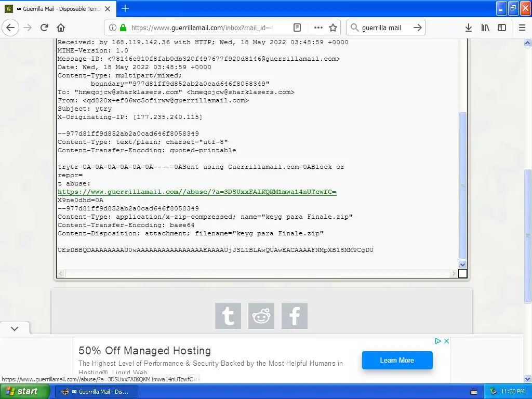Screen dimensions: 532x399
Task: Open the Windows start menu
Action: 24,391
